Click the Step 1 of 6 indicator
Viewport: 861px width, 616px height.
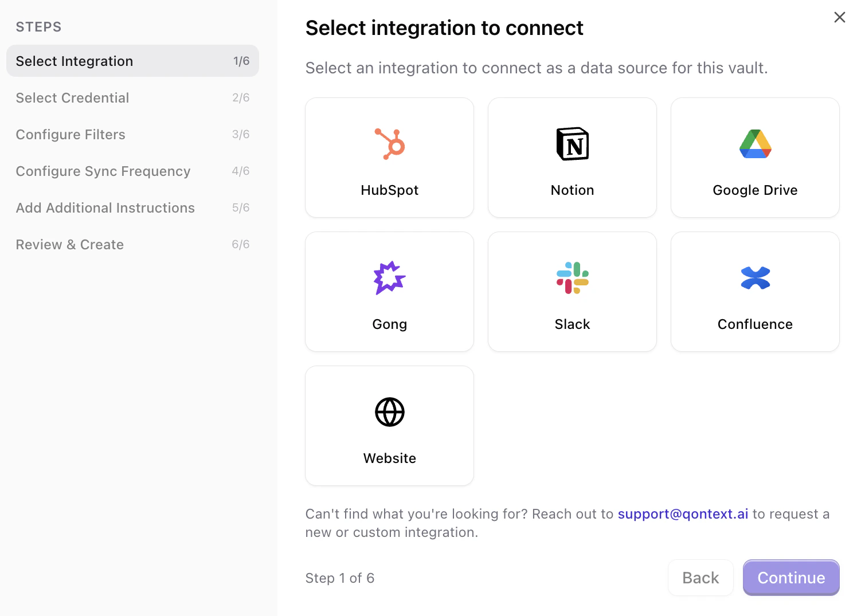click(340, 578)
